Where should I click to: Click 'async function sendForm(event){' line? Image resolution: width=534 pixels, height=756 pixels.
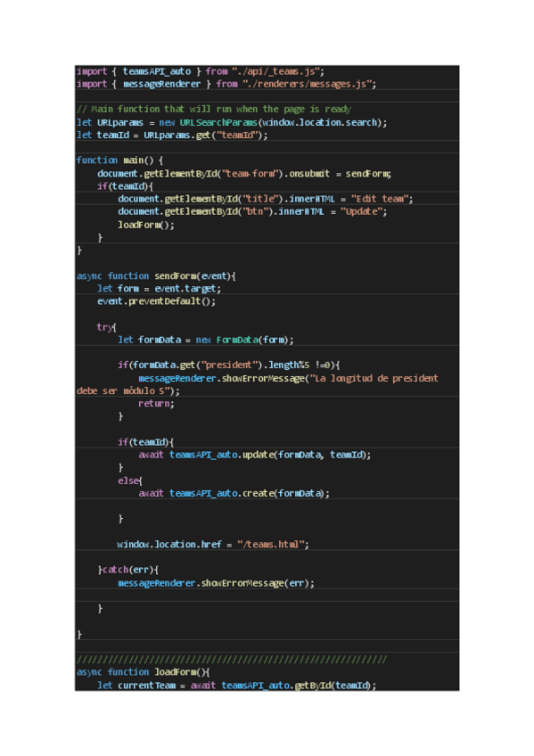pyautogui.click(x=156, y=275)
